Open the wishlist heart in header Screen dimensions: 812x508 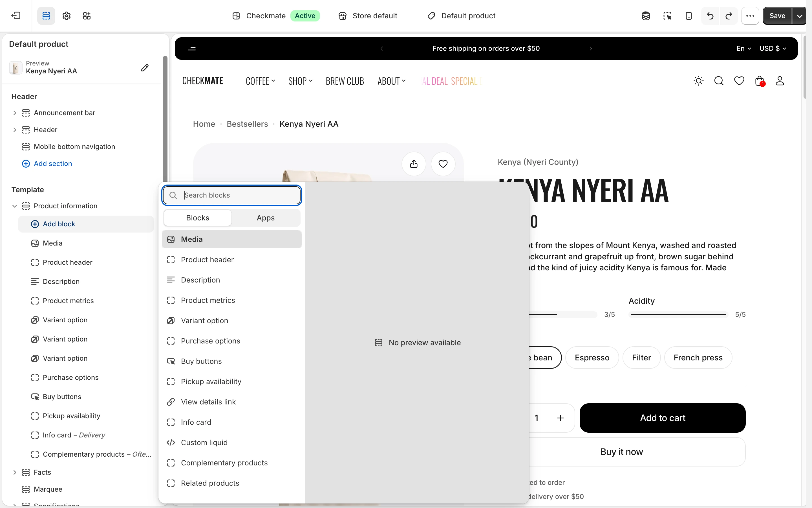click(739, 81)
